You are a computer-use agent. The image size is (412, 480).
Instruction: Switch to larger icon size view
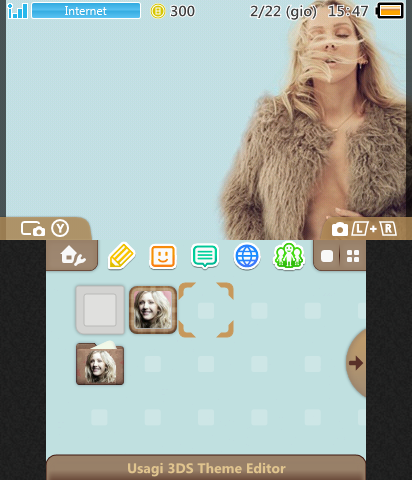[327, 256]
